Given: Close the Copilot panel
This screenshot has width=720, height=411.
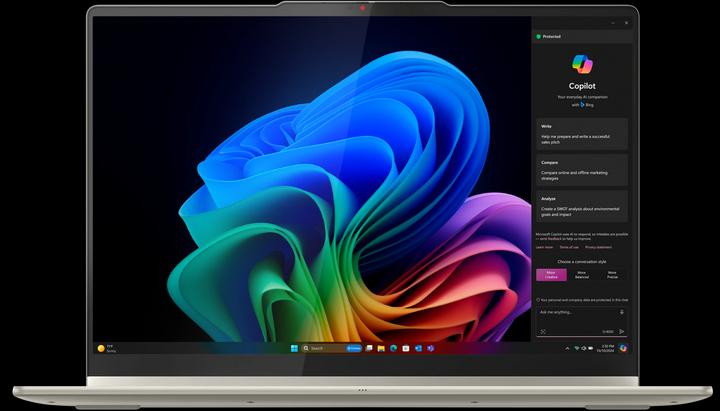Looking at the screenshot, I should click(626, 23).
